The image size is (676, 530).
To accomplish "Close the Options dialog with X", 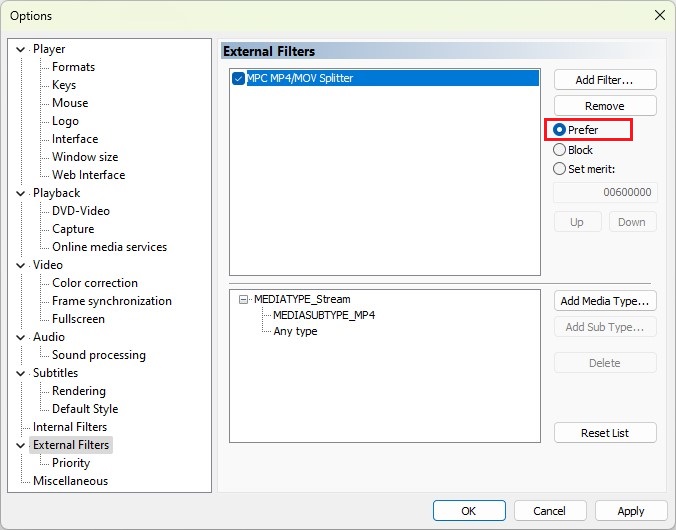I will [x=660, y=16].
